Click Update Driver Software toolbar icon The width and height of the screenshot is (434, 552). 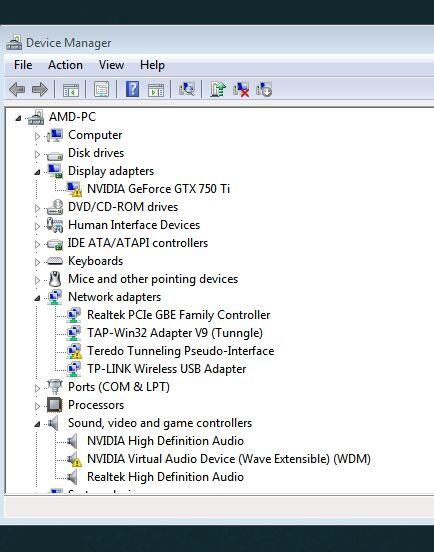(x=218, y=89)
